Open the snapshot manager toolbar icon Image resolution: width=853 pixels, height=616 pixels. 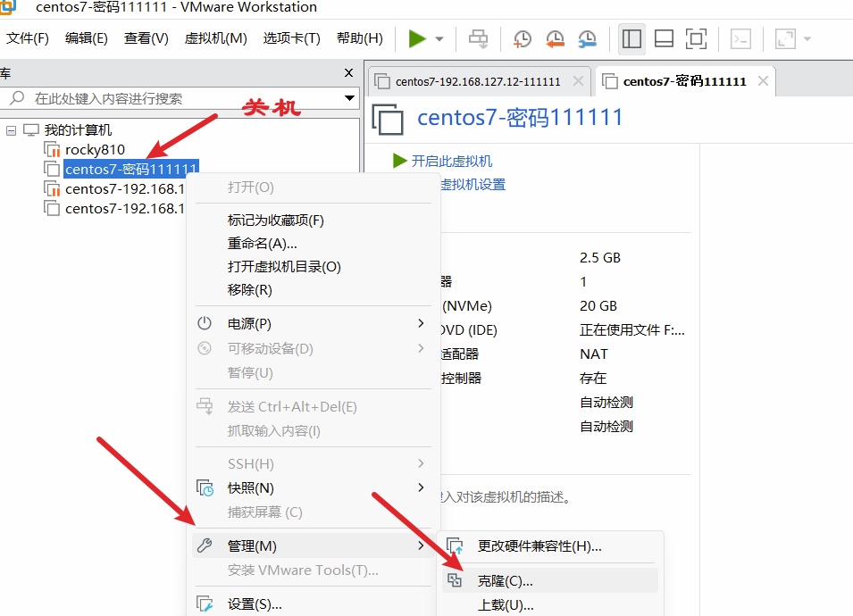click(x=588, y=39)
